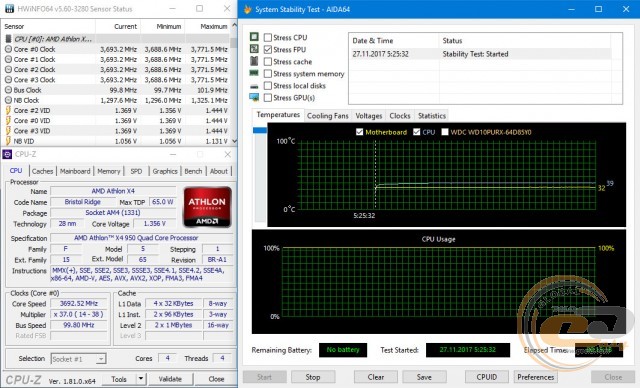Screen dimensions: 640x388
Task: Click the Close button in CPU-Z
Action: point(216,379)
